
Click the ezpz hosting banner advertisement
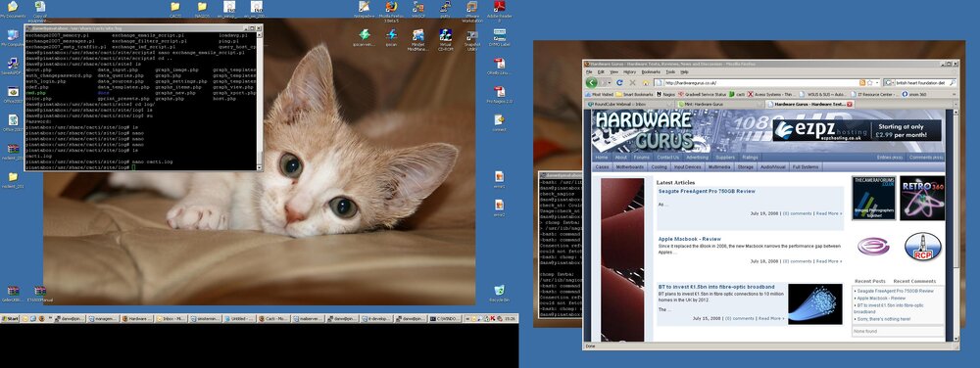point(857,130)
